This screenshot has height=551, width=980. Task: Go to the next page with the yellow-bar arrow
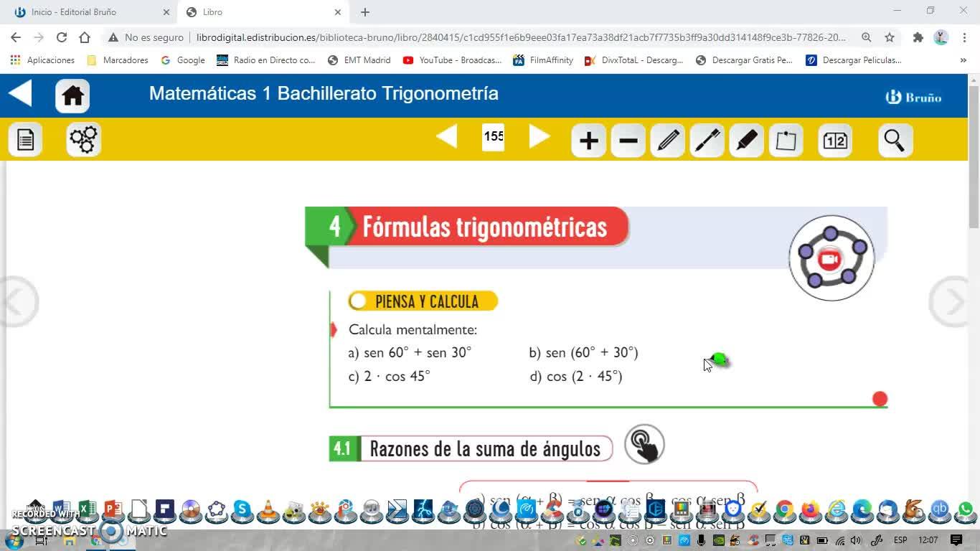click(540, 136)
